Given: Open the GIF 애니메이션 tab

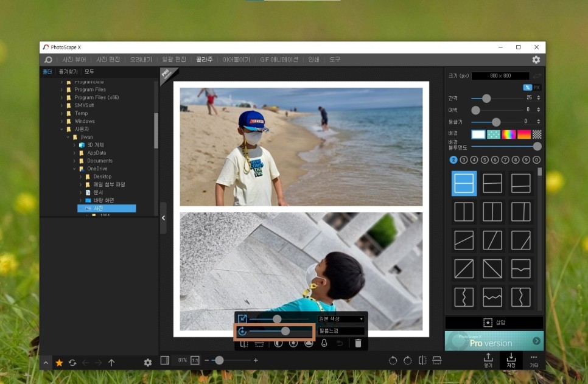Looking at the screenshot, I should [279, 60].
